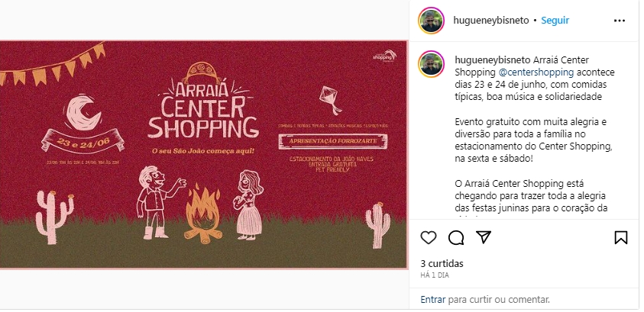644x312 pixels.
Task: Open @centershopping mention link
Action: pos(536,72)
